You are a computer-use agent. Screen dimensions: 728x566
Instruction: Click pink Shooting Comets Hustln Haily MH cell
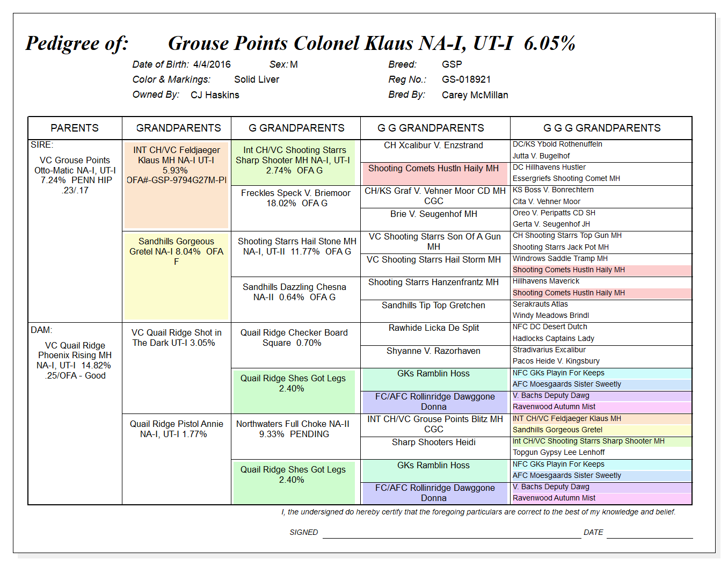[x=434, y=173]
